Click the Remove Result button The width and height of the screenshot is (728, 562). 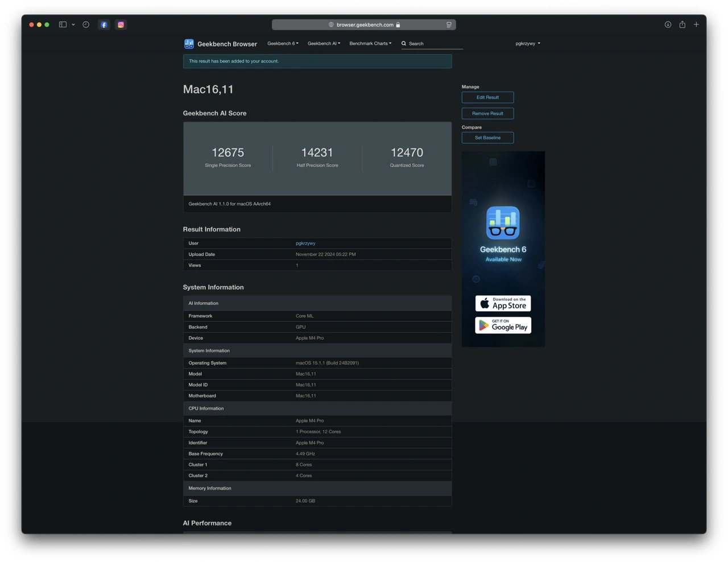(487, 113)
